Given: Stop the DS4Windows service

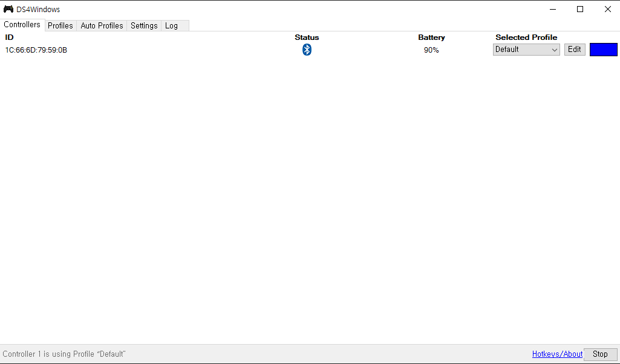Looking at the screenshot, I should (x=600, y=354).
